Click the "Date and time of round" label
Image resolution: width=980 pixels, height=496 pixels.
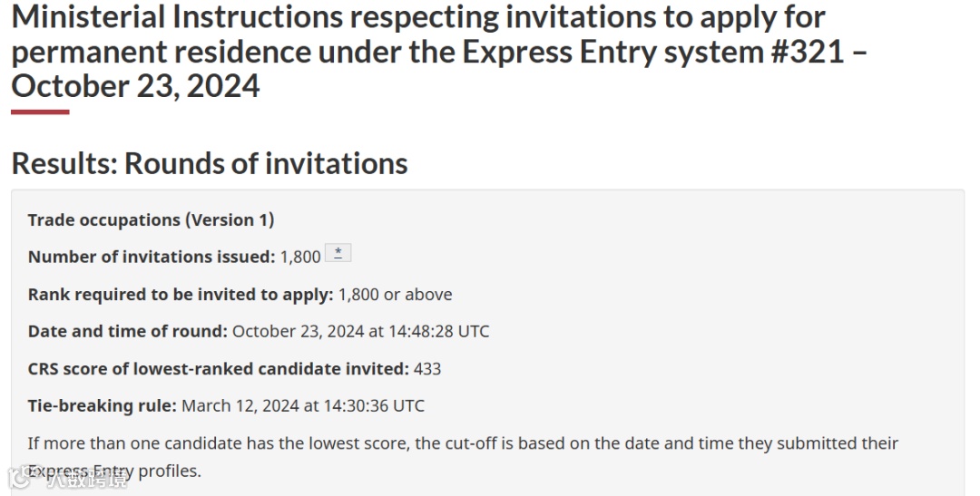127,331
